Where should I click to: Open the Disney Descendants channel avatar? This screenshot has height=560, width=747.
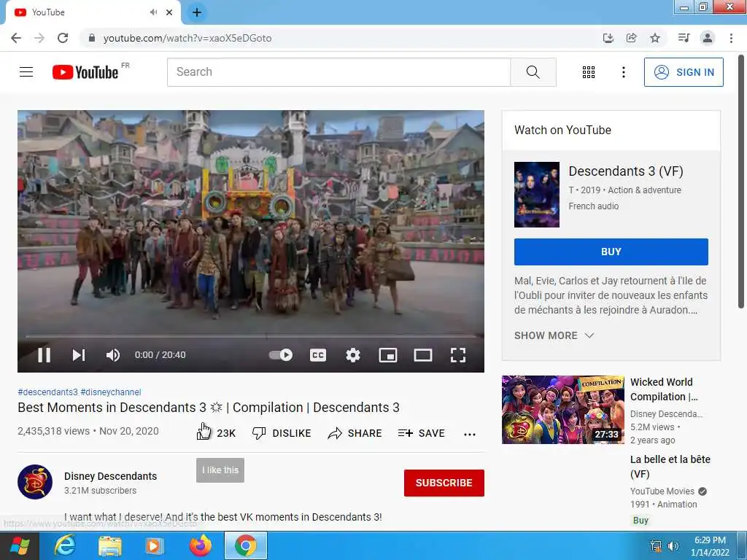(x=35, y=482)
